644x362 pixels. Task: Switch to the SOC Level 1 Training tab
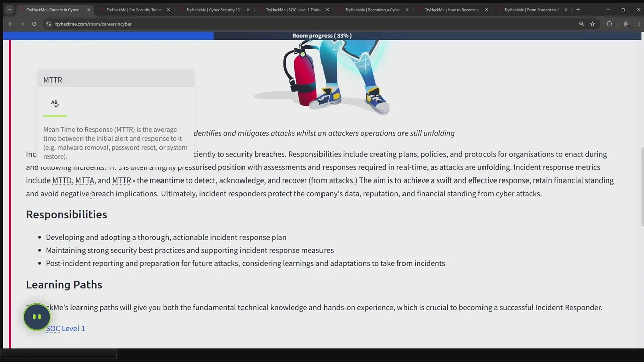(x=292, y=10)
